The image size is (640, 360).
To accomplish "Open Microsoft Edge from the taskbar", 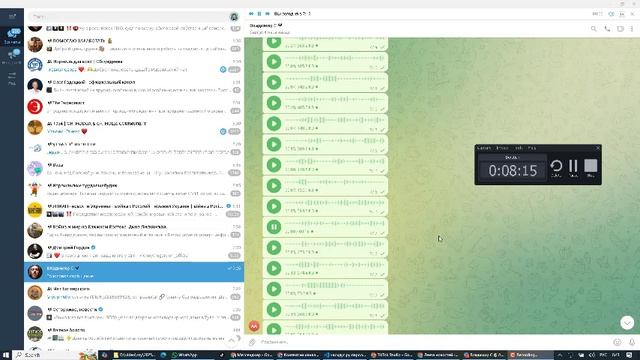I will point(163,355).
